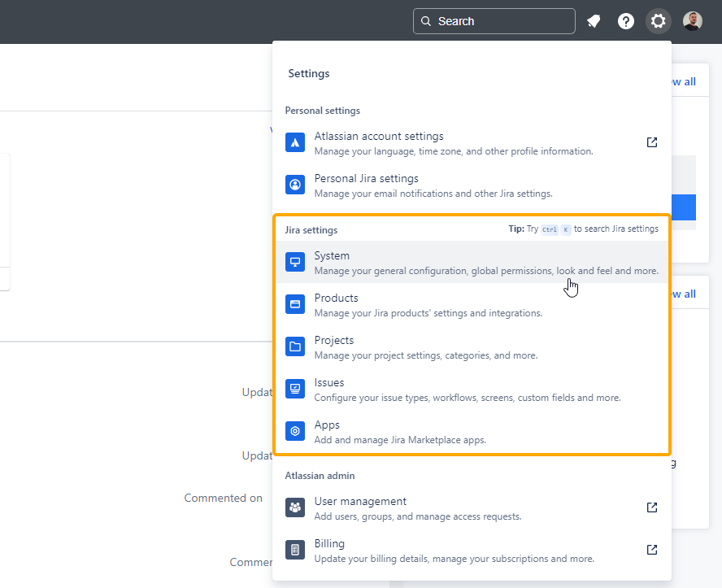
Task: Click the 'Personal settings' section heading
Action: pyautogui.click(x=322, y=111)
